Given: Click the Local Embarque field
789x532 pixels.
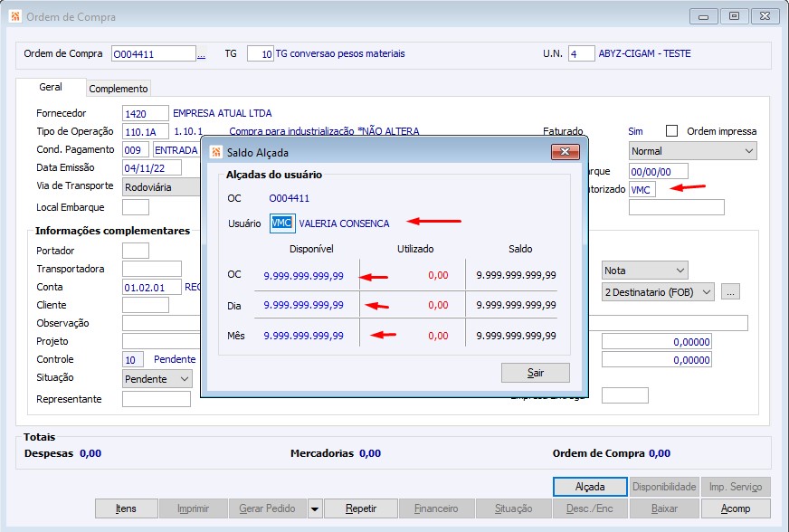Looking at the screenshot, I should [136, 207].
